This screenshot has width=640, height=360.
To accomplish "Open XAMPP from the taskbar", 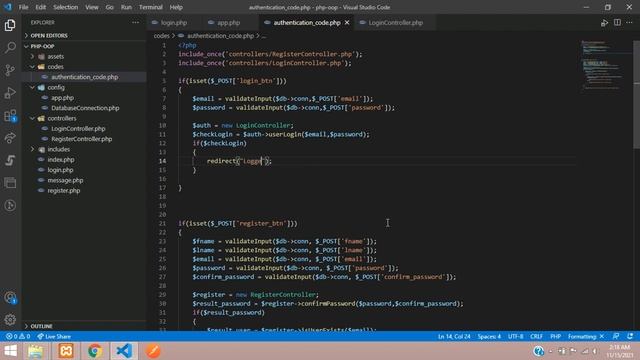I will (66, 351).
